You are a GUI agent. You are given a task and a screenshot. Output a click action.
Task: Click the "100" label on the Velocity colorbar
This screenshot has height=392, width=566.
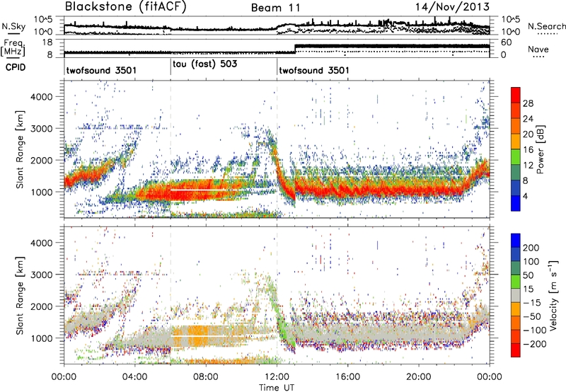pyautogui.click(x=531, y=262)
